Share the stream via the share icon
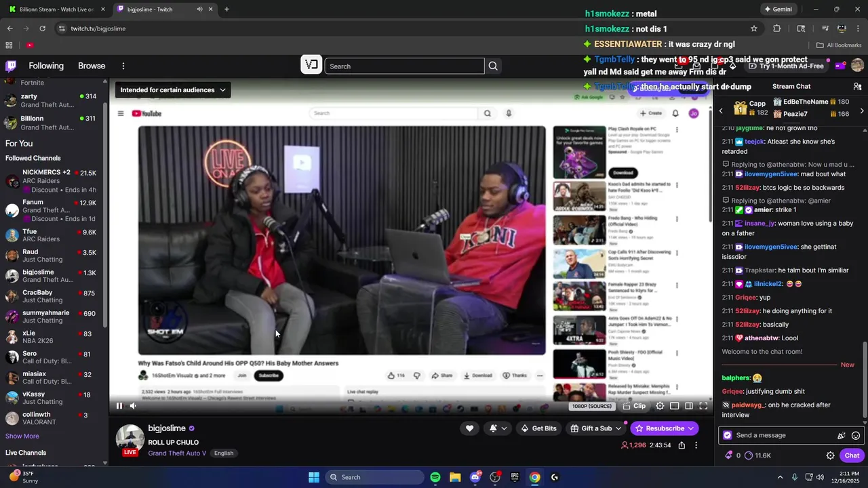 [x=682, y=445]
